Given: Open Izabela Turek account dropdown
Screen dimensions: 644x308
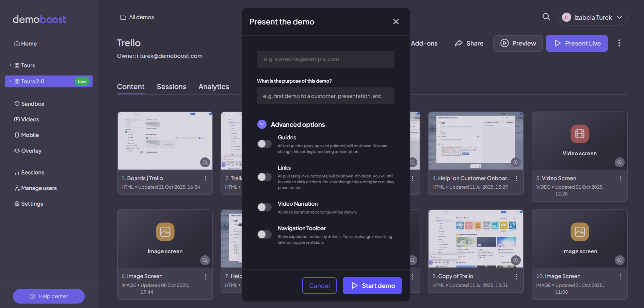Looking at the screenshot, I should point(593,17).
